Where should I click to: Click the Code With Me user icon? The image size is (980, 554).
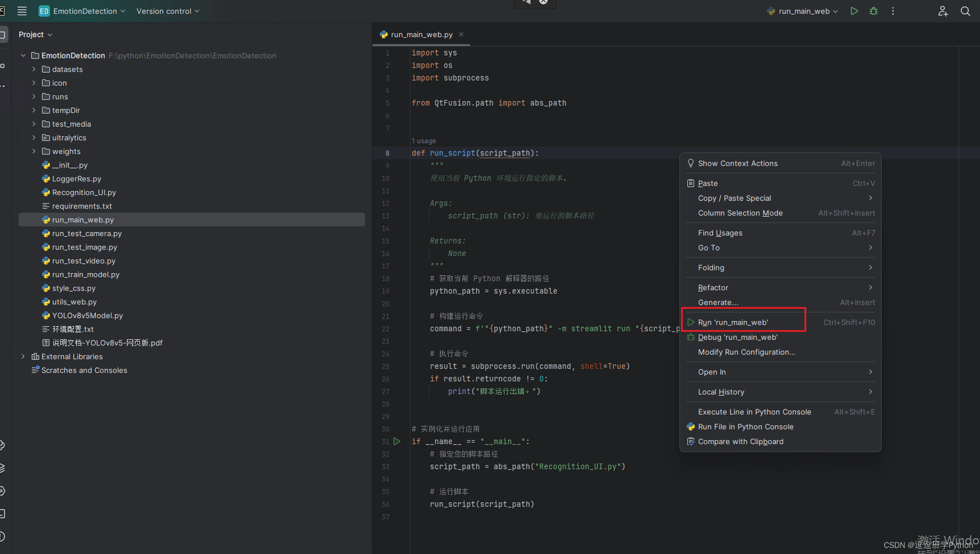pos(943,11)
